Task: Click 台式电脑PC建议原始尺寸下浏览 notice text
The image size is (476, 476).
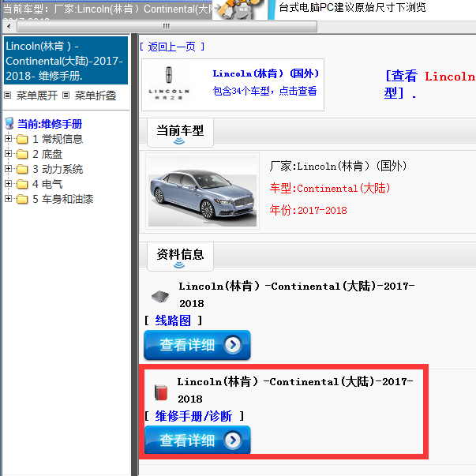Action: click(x=352, y=7)
